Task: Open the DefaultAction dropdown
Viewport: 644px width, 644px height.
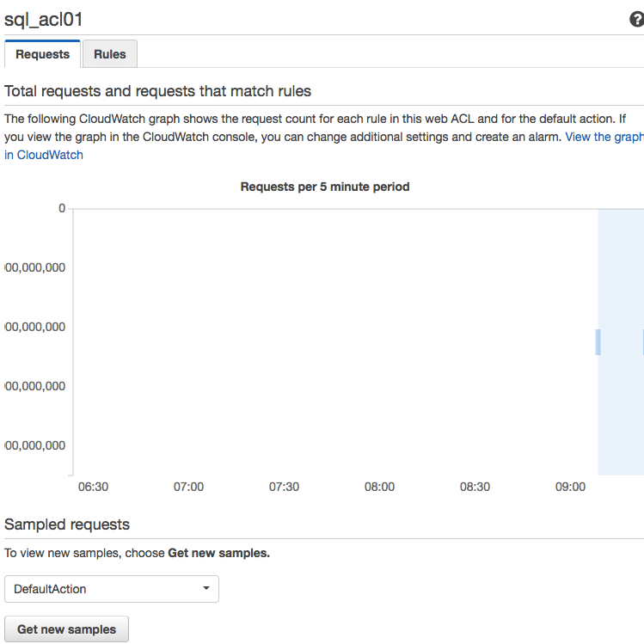Action: point(112,589)
